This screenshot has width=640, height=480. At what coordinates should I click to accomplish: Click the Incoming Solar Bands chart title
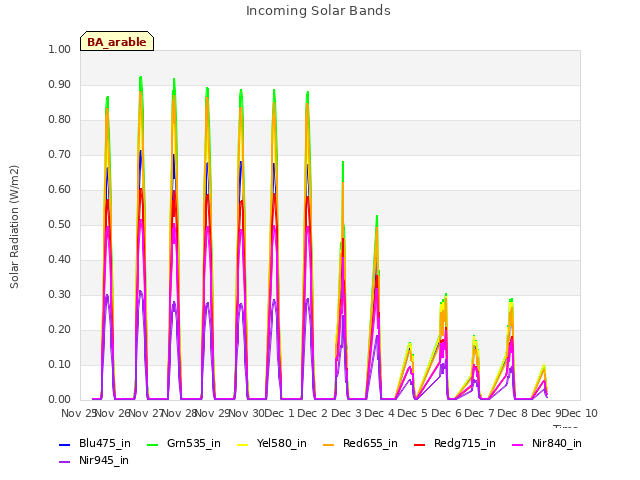(x=318, y=11)
